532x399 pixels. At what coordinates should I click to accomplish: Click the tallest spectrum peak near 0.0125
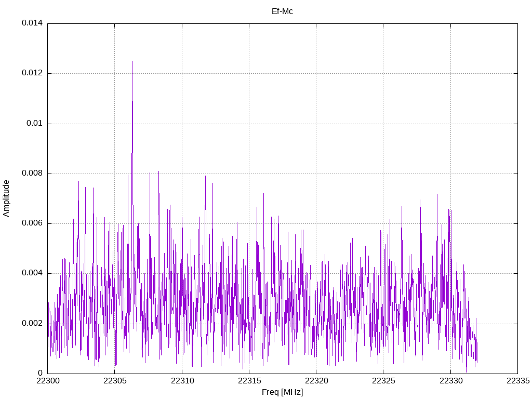(132, 62)
